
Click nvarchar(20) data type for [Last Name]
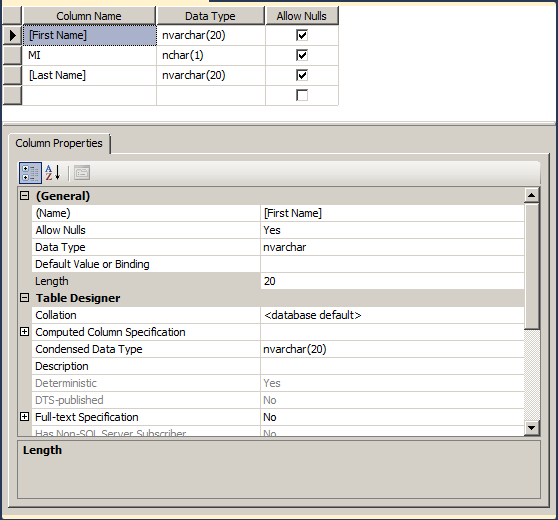211,75
